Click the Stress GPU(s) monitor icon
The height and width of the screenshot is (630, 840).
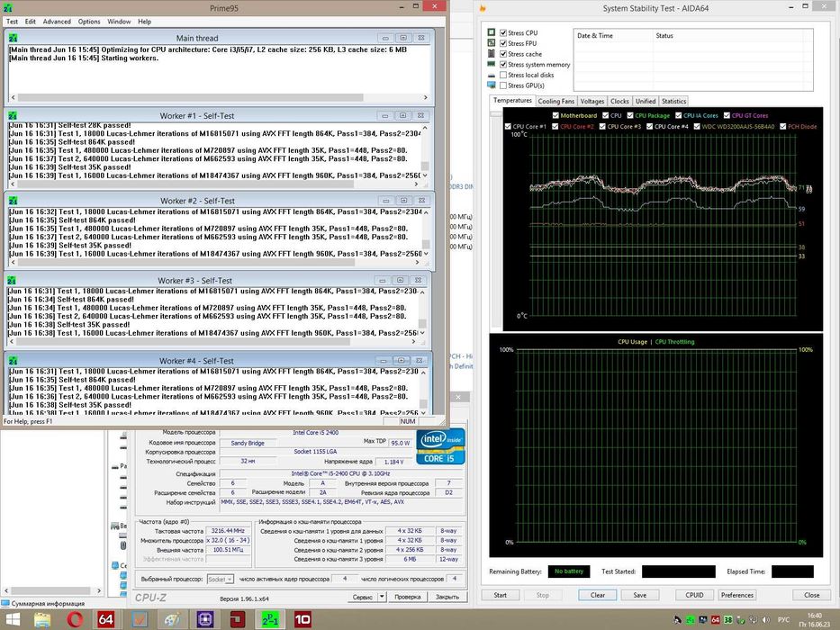492,85
